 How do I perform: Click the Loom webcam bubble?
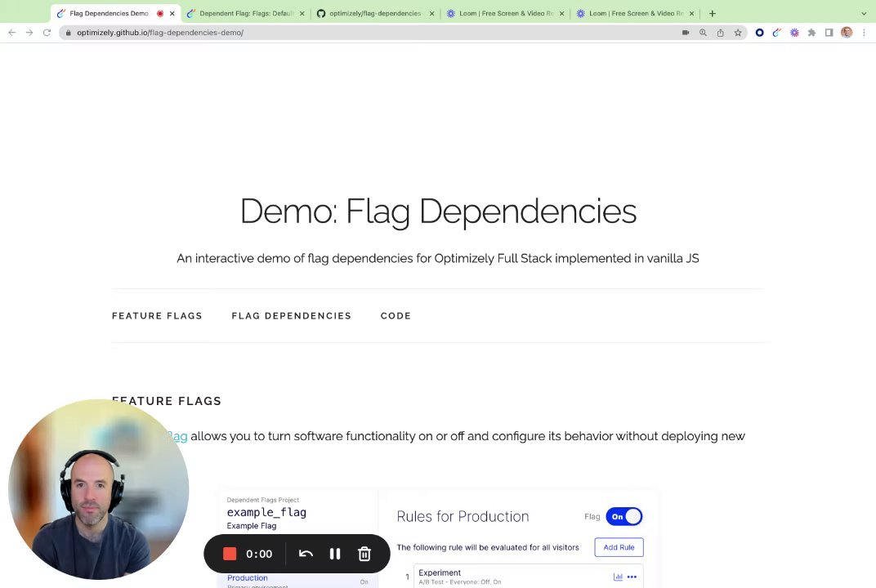point(99,489)
